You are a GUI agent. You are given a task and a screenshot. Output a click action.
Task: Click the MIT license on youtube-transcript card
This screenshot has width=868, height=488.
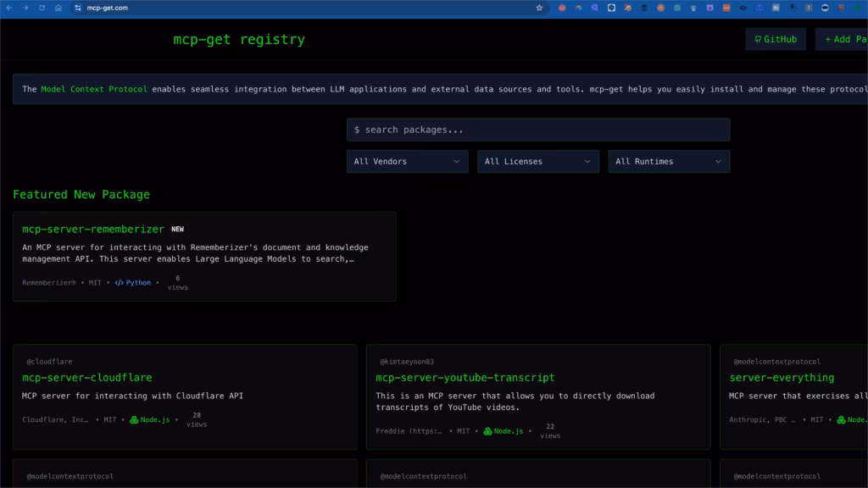464,431
